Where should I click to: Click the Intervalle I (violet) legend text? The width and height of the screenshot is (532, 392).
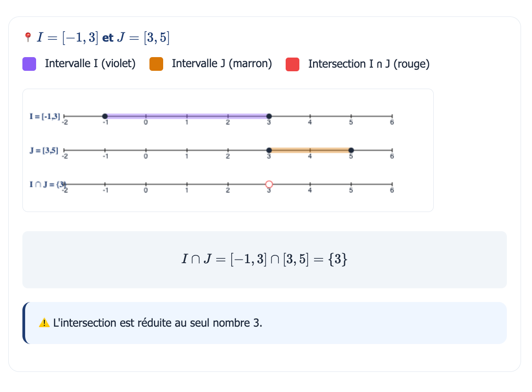click(90, 64)
